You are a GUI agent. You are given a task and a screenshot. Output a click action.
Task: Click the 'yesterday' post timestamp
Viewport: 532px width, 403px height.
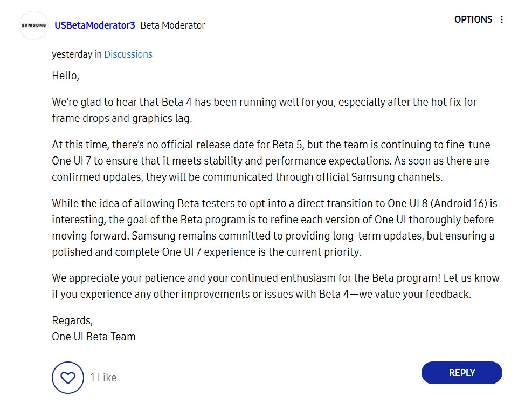tap(72, 54)
